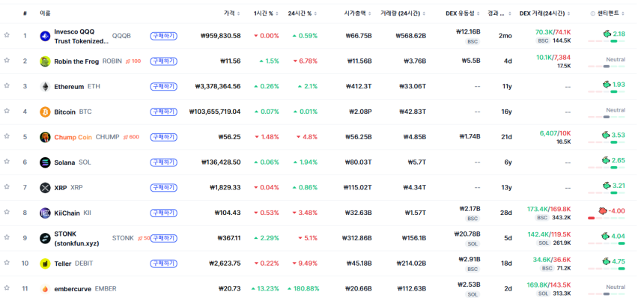Click the KiiChain logo icon
This screenshot has height=298, width=644.
pyautogui.click(x=45, y=213)
